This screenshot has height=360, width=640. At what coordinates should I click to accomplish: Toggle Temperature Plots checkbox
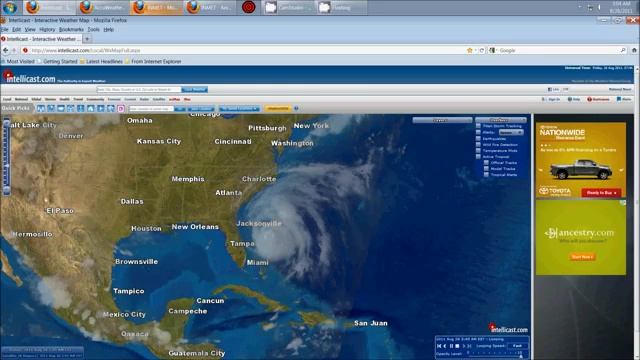coord(478,151)
